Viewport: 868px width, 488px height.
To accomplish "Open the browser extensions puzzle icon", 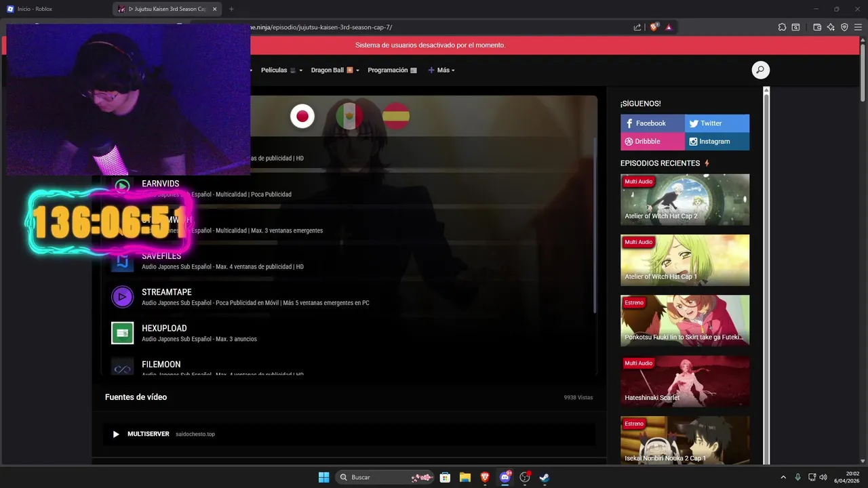I will pos(782,27).
